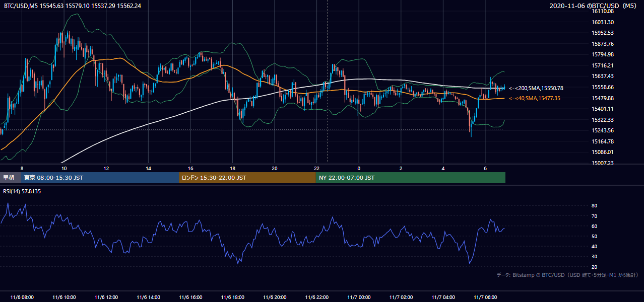
Task: Click the price axis label 15952.53
Action: 602,33
